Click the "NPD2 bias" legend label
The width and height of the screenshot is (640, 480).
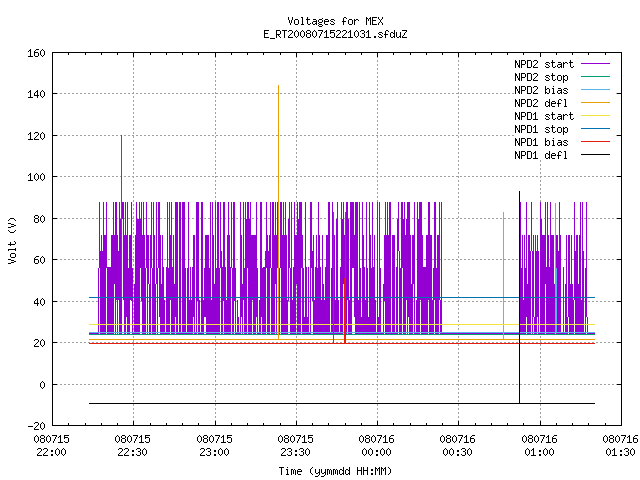coord(541,90)
